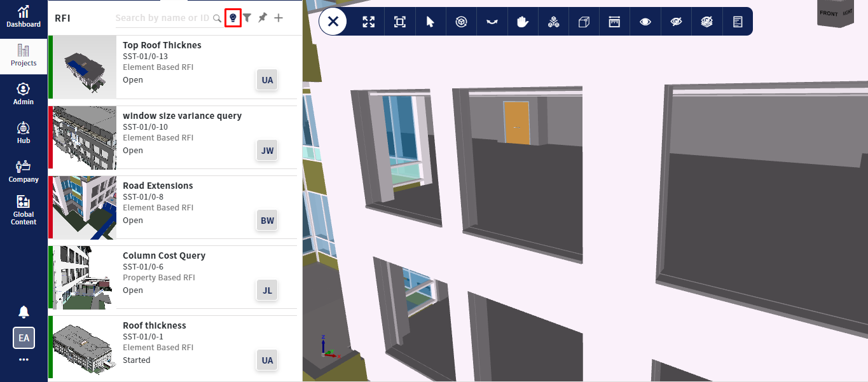Open the Admin section

coord(24,94)
